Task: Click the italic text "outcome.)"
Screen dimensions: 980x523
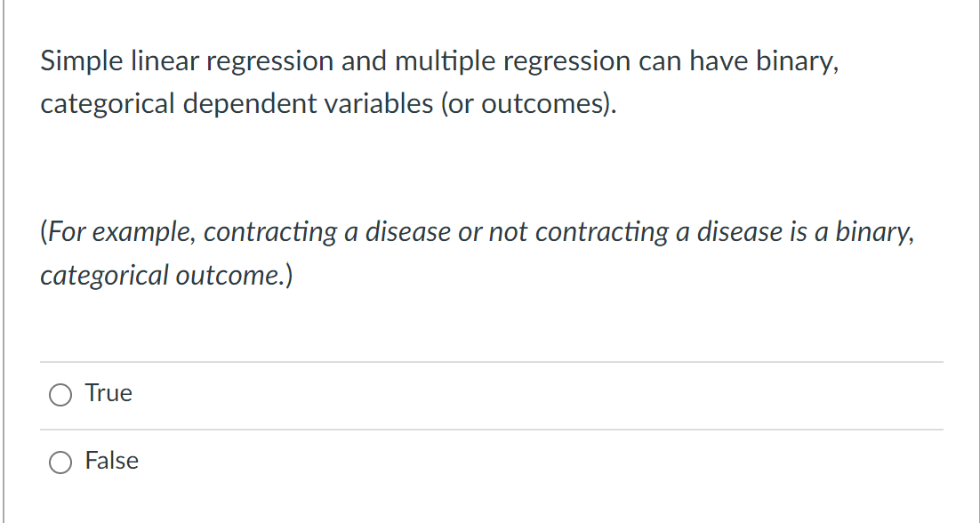Action: (234, 275)
